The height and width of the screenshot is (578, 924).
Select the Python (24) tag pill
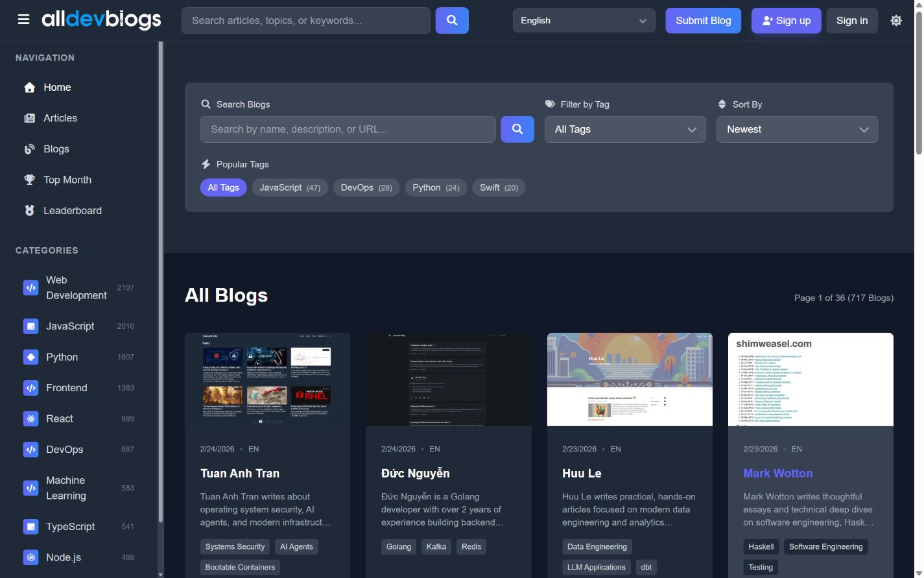[436, 187]
